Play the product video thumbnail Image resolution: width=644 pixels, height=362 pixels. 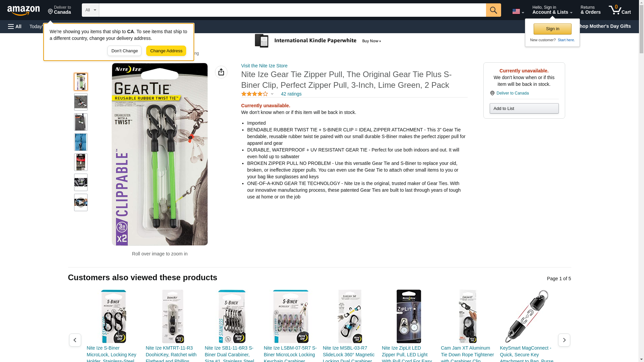(x=81, y=202)
